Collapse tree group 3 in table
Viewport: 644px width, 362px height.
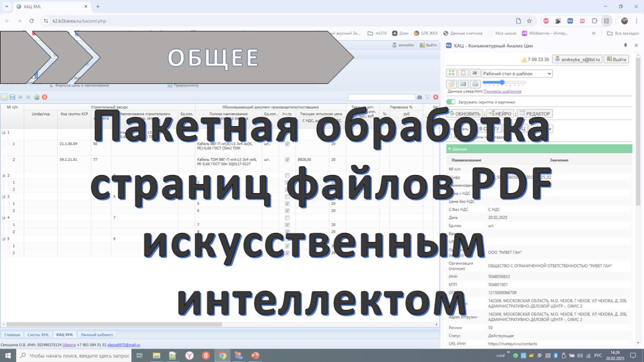pyautogui.click(x=4, y=197)
